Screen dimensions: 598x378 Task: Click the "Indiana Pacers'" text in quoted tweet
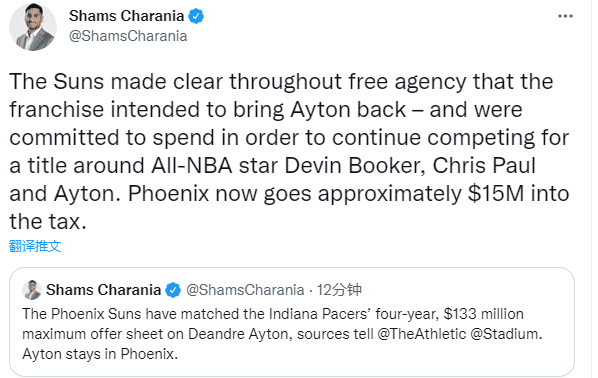pos(320,314)
